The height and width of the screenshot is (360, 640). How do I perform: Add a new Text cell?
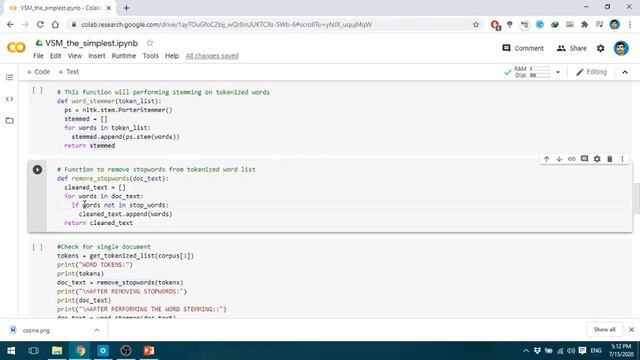pyautogui.click(x=69, y=72)
